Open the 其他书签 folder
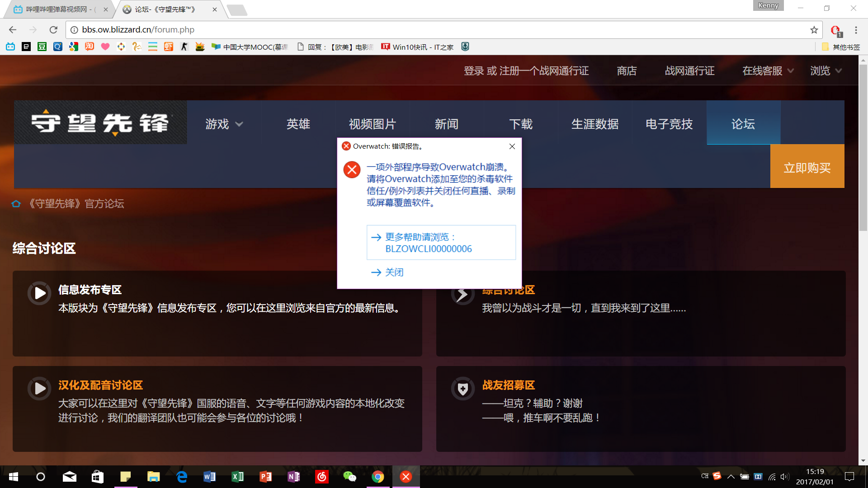The image size is (868, 488). tap(841, 47)
